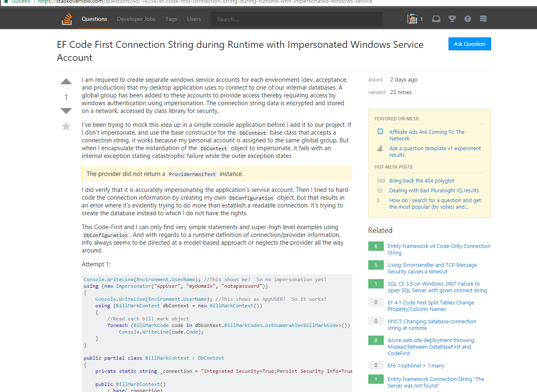The height and width of the screenshot is (392, 537).
Task: Click the green score badge showing 5
Action: click(x=376, y=265)
